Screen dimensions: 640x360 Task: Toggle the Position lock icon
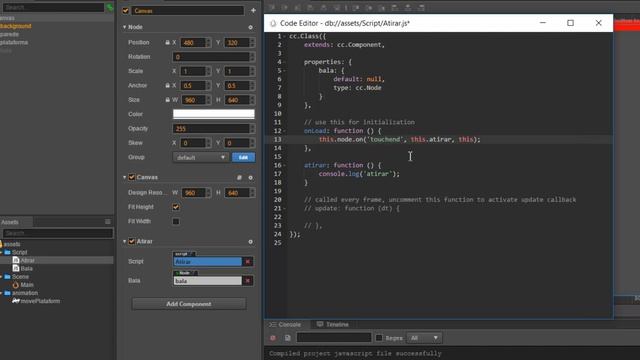167,42
